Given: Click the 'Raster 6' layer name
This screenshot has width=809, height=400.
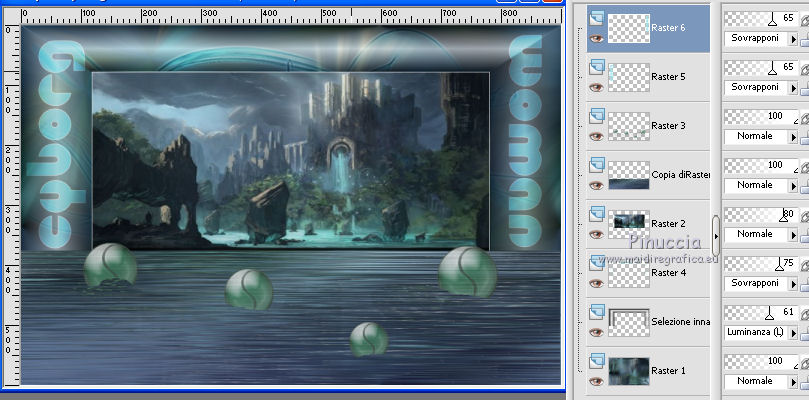Looking at the screenshot, I should 668,28.
